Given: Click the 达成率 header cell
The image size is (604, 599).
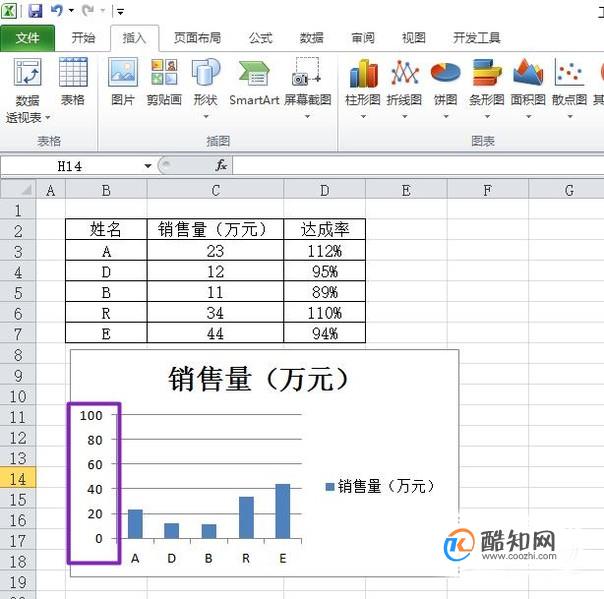Looking at the screenshot, I should pos(325,229).
